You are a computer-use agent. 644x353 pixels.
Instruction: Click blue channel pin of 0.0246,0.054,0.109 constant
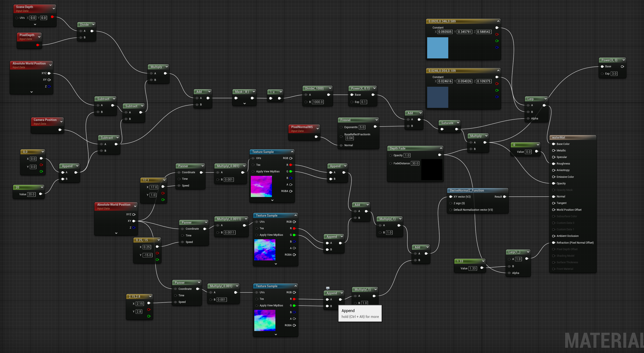[497, 97]
